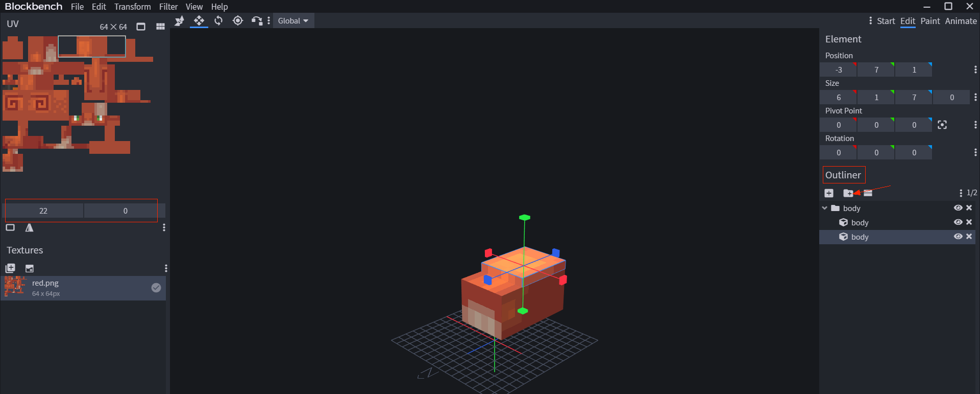Viewport: 980px width, 394px height.
Task: Click the Outliner panel title
Action: click(843, 175)
